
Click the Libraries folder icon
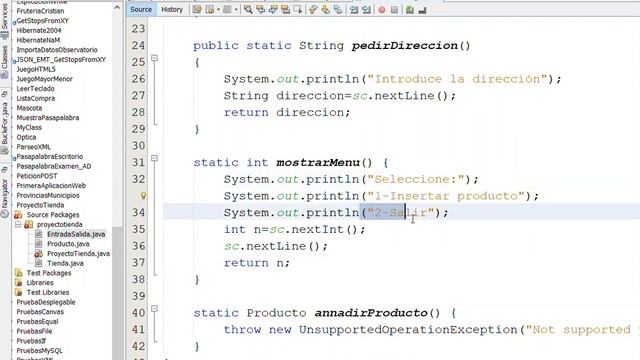coord(18,282)
